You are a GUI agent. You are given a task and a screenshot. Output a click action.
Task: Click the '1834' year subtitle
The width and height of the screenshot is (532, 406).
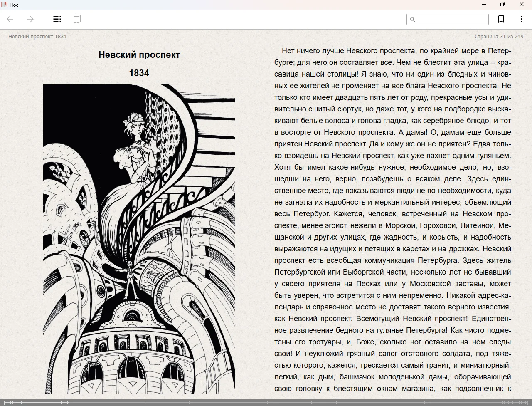139,73
